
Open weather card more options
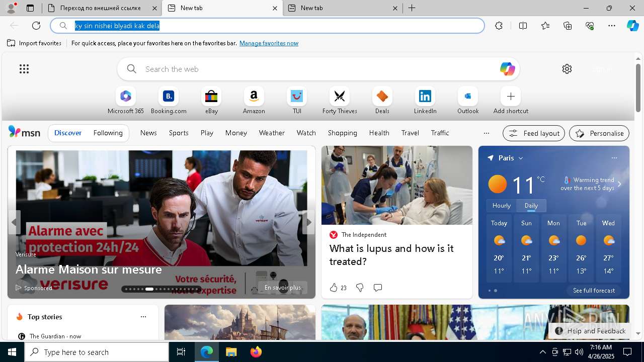click(x=614, y=158)
